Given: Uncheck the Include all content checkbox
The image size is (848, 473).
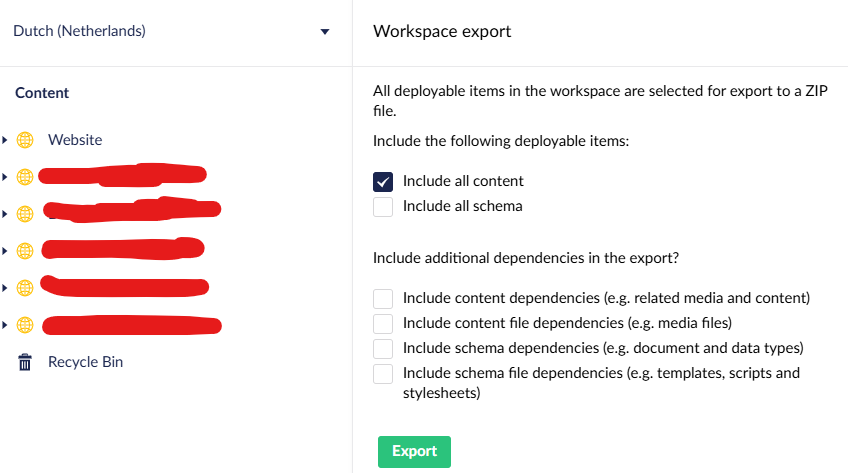Looking at the screenshot, I should [x=383, y=181].
